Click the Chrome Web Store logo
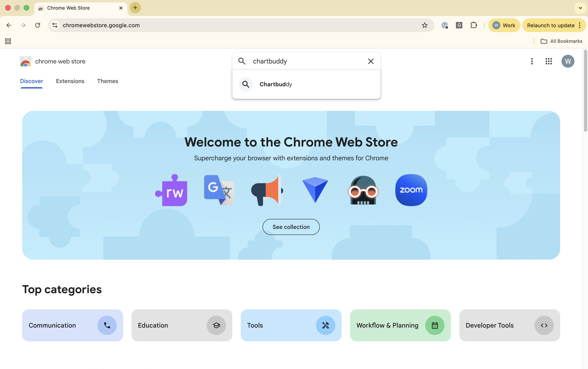Image resolution: width=588 pixels, height=369 pixels. tap(25, 61)
